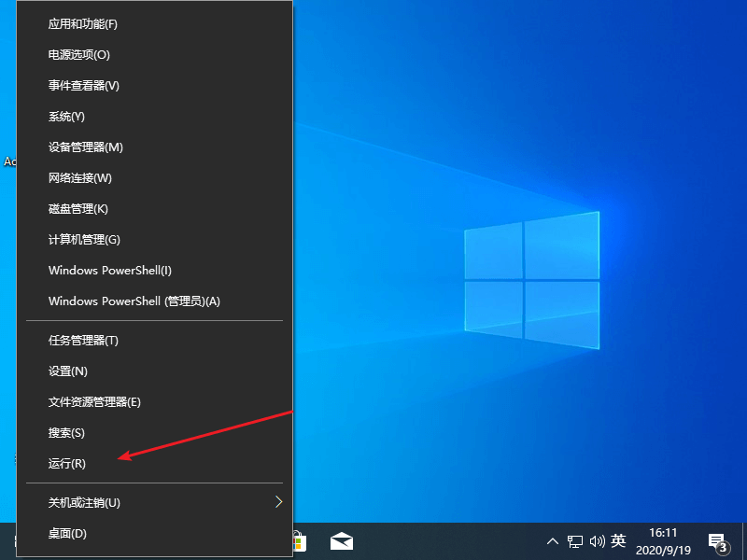Image resolution: width=747 pixels, height=560 pixels.
Task: Open the notification action center icon
Action: click(x=717, y=541)
